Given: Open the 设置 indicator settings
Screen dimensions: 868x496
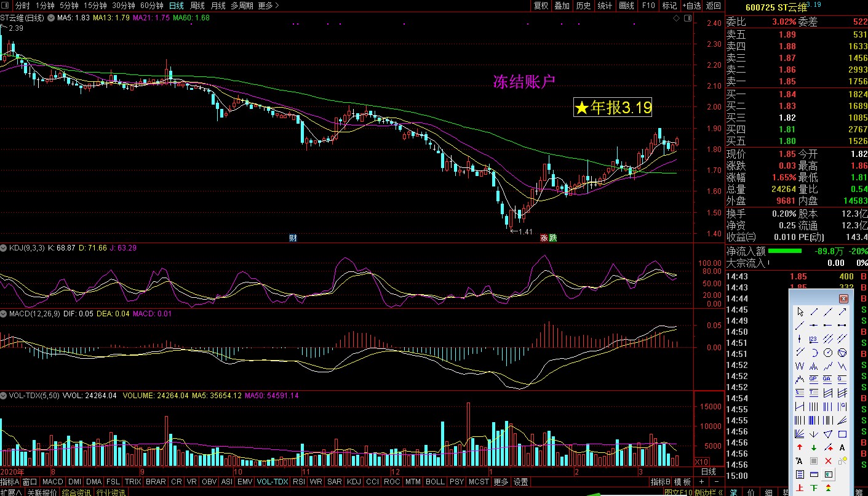Looking at the screenshot, I should click(521, 482).
